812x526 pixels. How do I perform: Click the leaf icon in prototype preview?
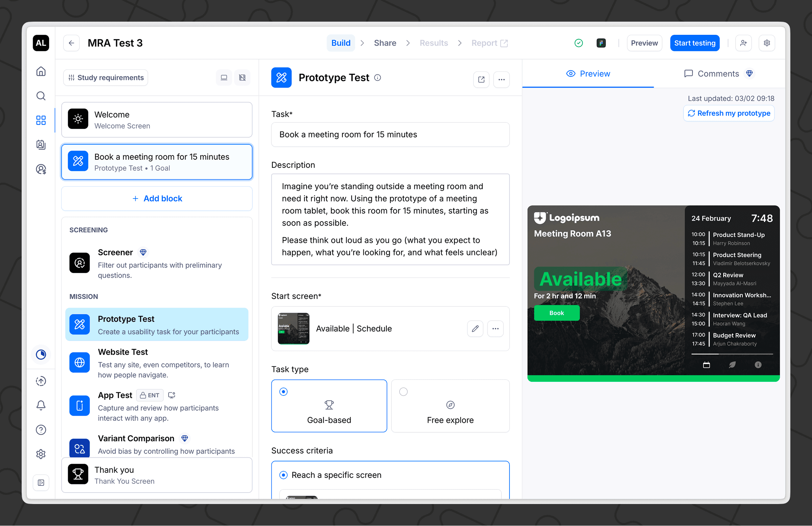coord(732,365)
